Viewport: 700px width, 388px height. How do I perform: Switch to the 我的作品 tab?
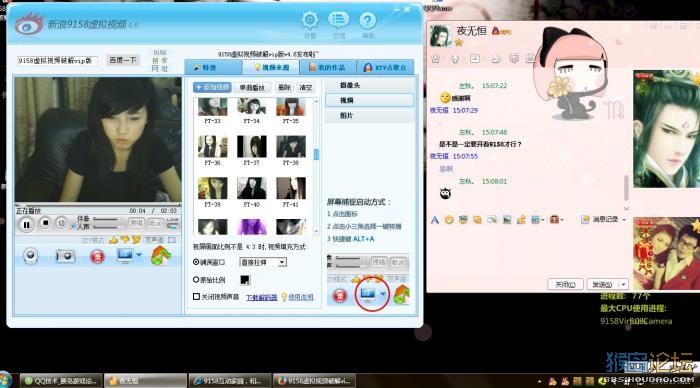tap(328, 67)
